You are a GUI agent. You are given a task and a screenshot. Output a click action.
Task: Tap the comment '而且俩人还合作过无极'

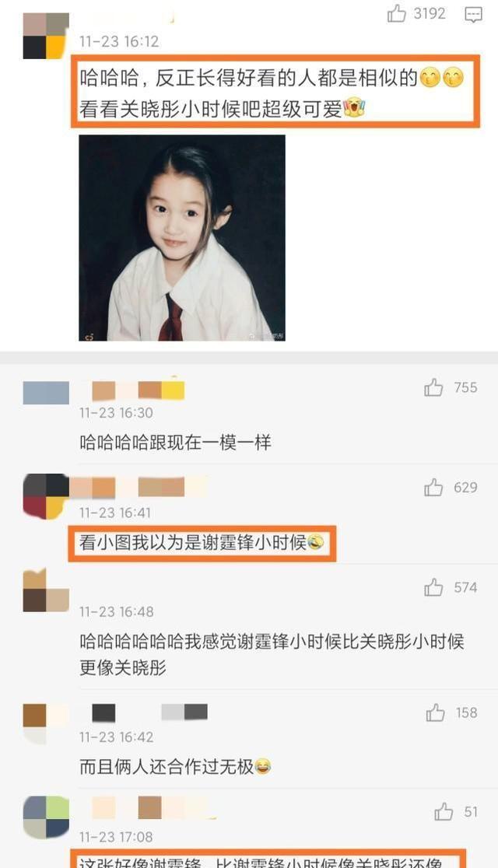click(175, 767)
